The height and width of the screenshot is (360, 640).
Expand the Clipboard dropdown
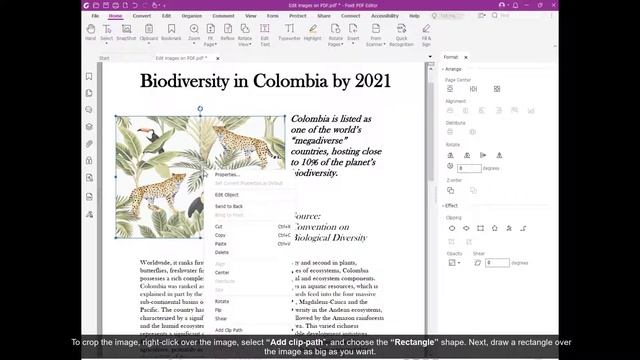pos(149,43)
